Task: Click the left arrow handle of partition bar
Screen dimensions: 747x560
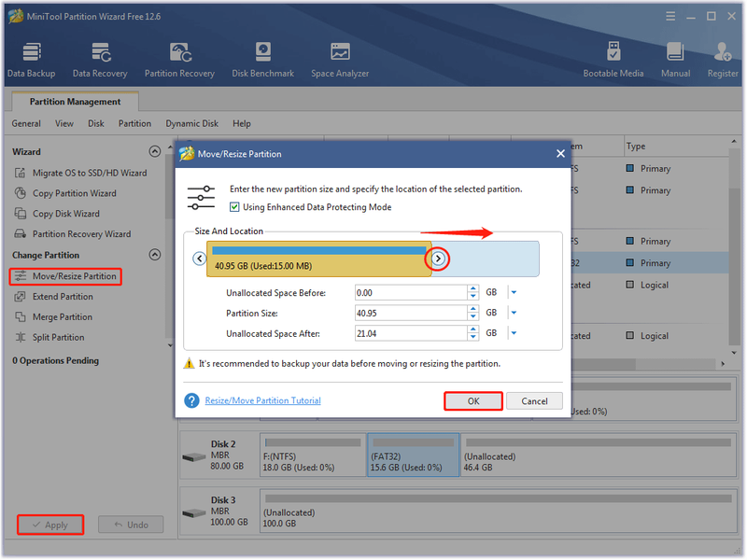Action: point(200,259)
